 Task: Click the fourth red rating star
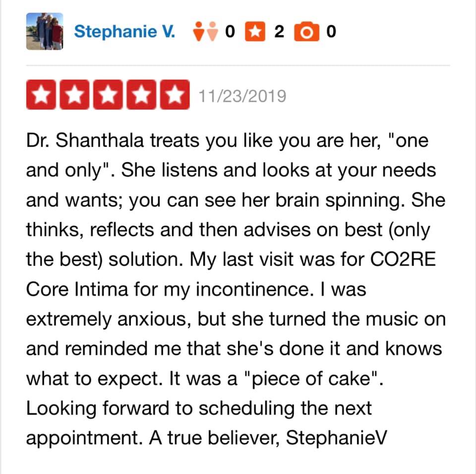pos(140,95)
